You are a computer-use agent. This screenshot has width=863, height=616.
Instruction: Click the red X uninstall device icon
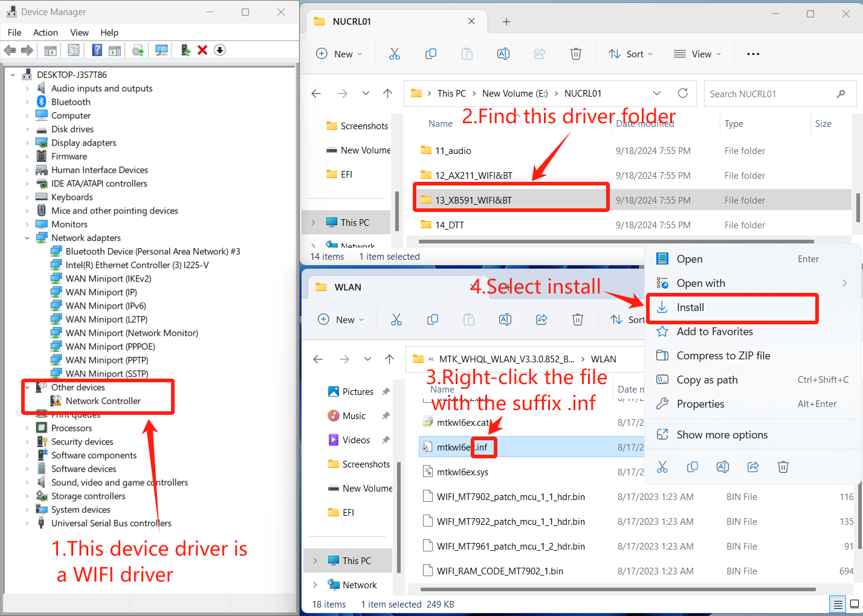(x=202, y=50)
